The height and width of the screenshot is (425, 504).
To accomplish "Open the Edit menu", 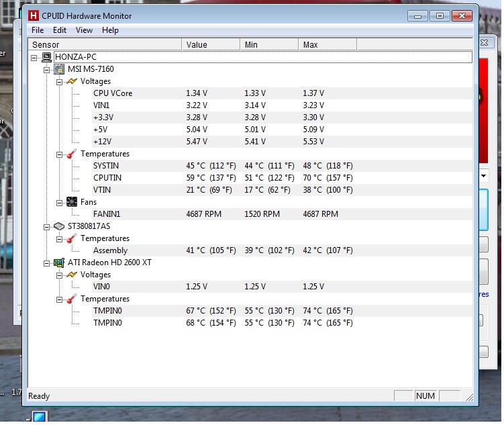I will (x=60, y=30).
